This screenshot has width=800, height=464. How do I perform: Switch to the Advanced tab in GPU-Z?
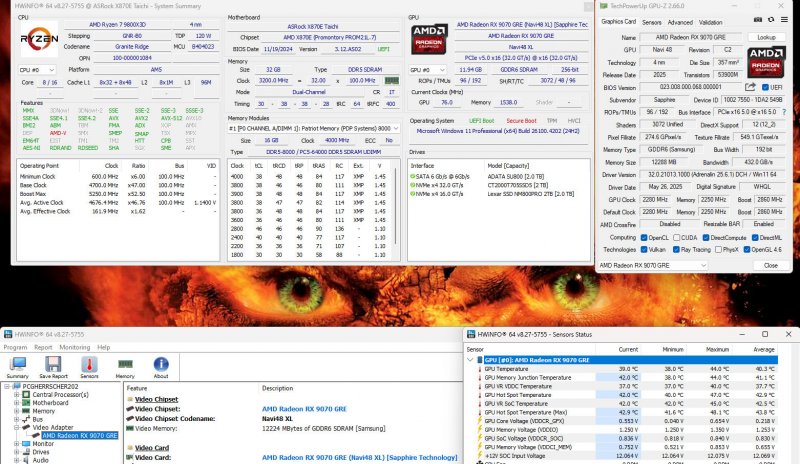coord(682,20)
